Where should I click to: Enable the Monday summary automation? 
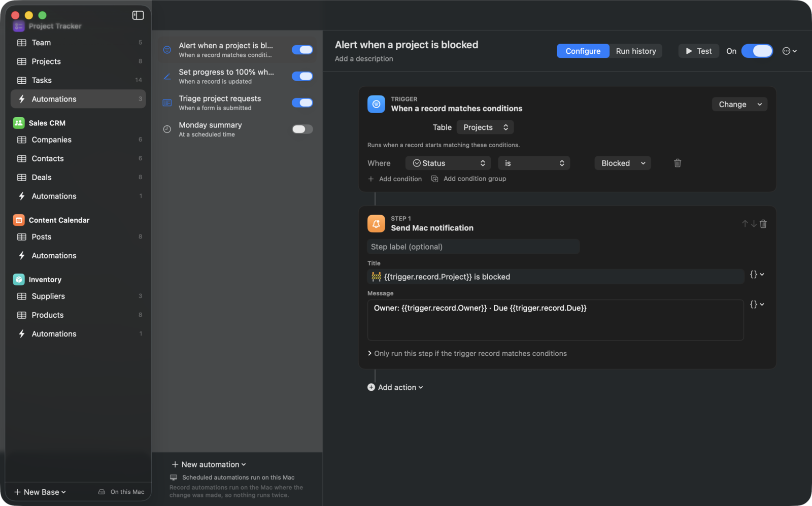click(x=302, y=129)
